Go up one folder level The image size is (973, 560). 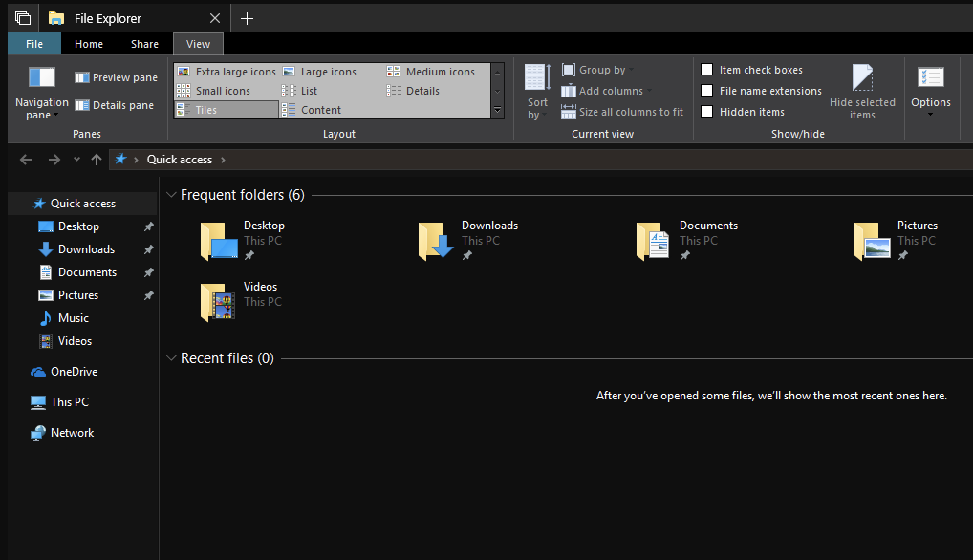97,160
